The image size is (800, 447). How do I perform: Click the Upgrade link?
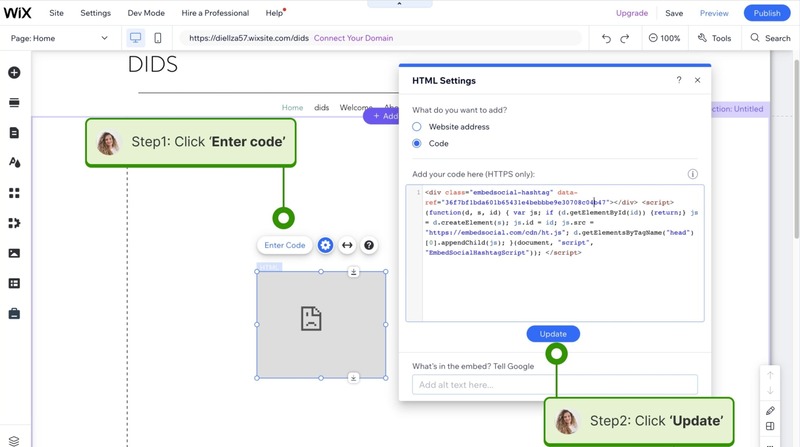coord(632,13)
